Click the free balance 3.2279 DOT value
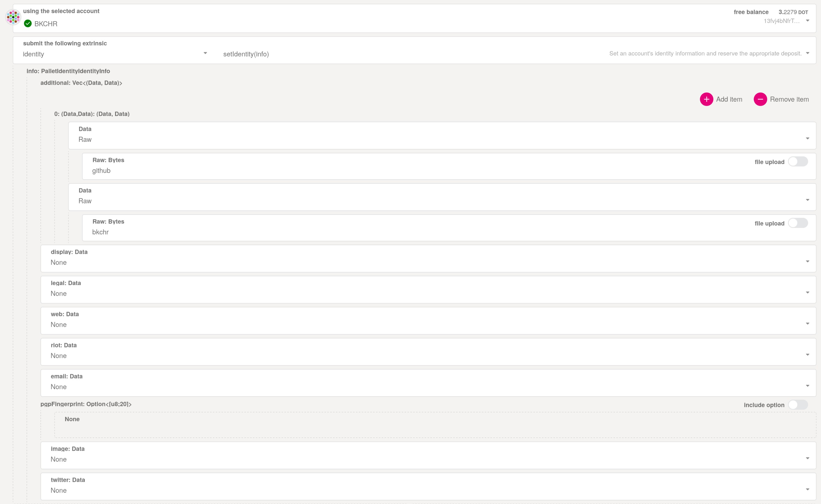821x504 pixels. [793, 12]
